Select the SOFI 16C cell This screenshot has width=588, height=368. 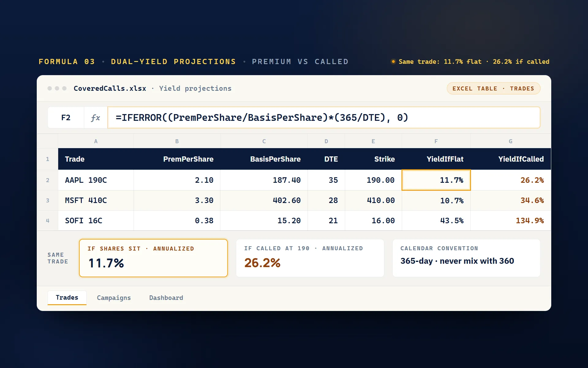point(96,220)
